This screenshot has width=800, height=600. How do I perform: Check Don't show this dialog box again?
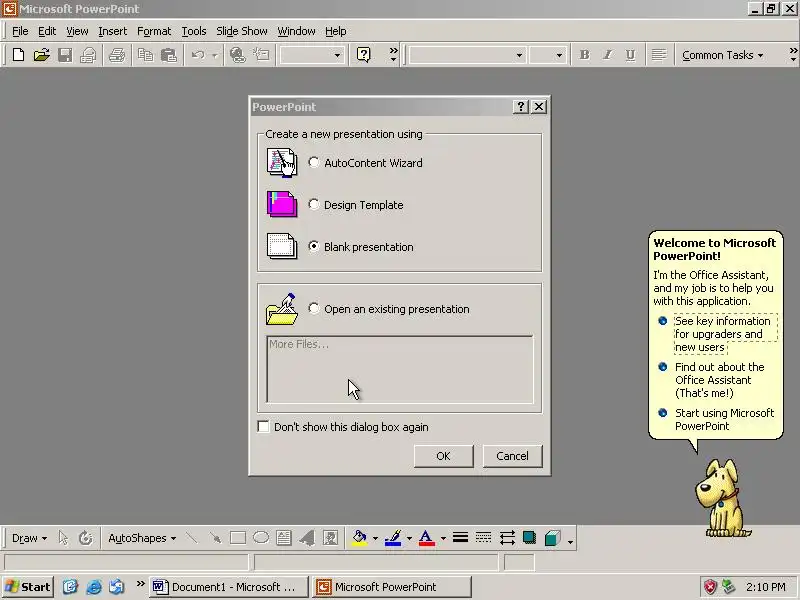coord(263,427)
